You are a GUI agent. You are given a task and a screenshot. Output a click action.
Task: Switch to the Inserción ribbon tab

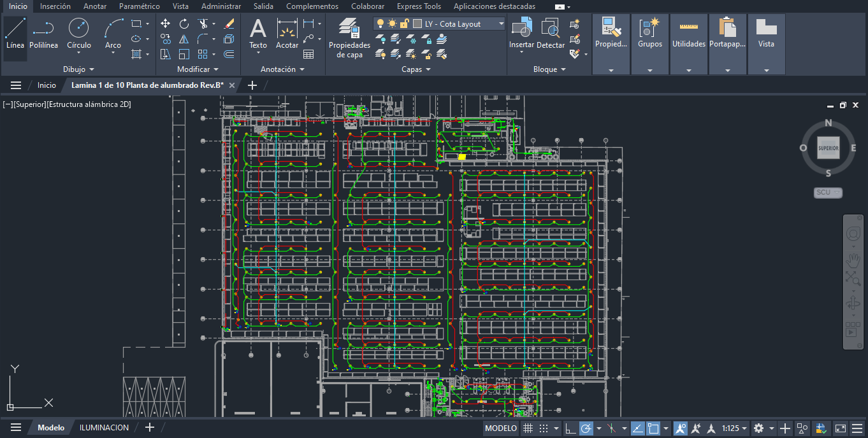pyautogui.click(x=55, y=6)
